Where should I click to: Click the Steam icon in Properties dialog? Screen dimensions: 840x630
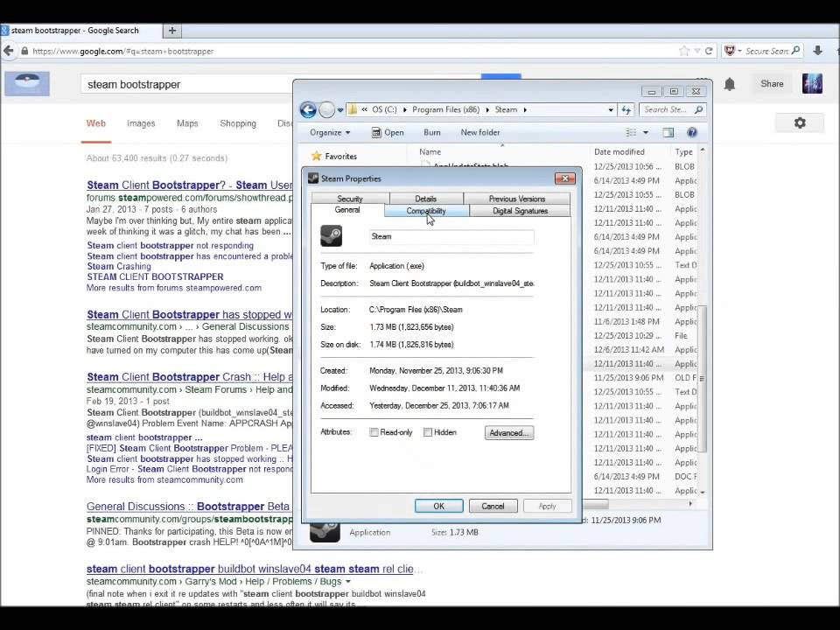pos(331,235)
